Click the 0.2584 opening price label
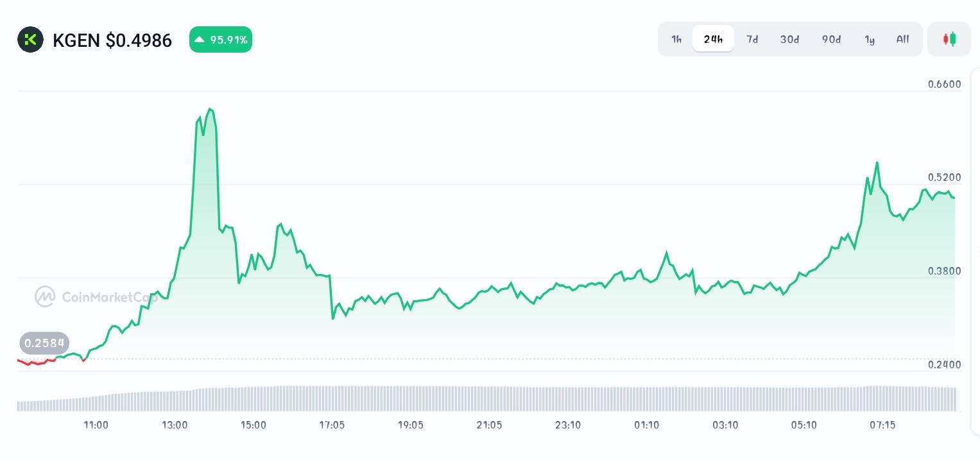 click(x=44, y=343)
